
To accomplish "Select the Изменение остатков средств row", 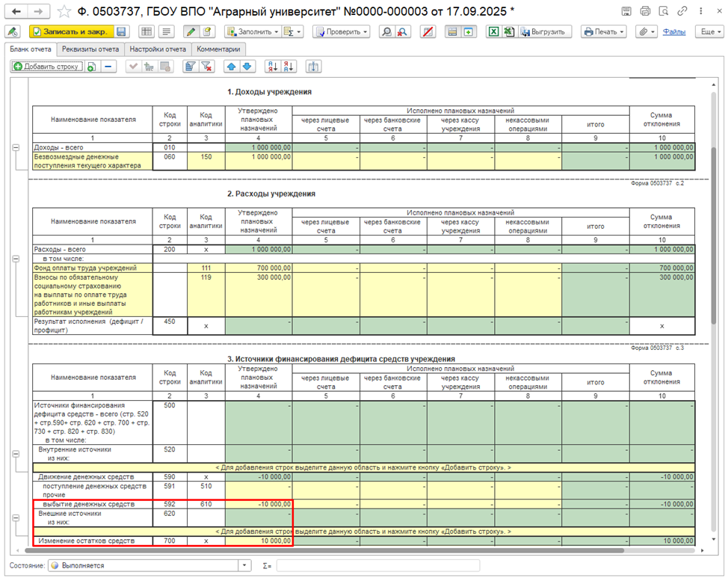I will pyautogui.click(x=365, y=541).
